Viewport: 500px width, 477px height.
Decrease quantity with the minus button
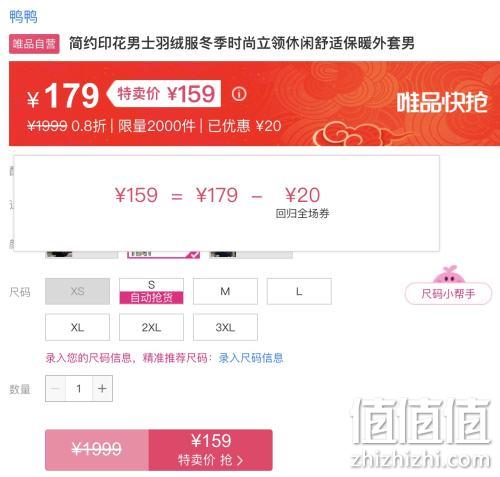click(56, 388)
